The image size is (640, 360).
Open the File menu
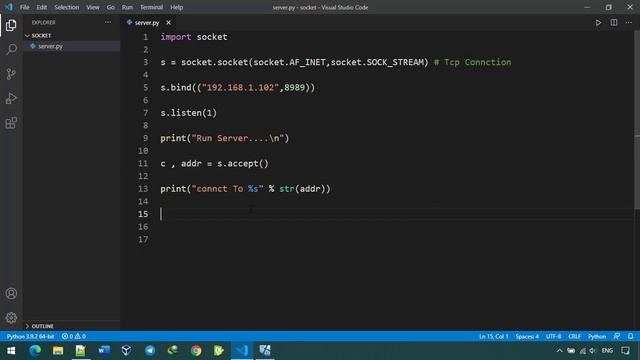[24, 7]
